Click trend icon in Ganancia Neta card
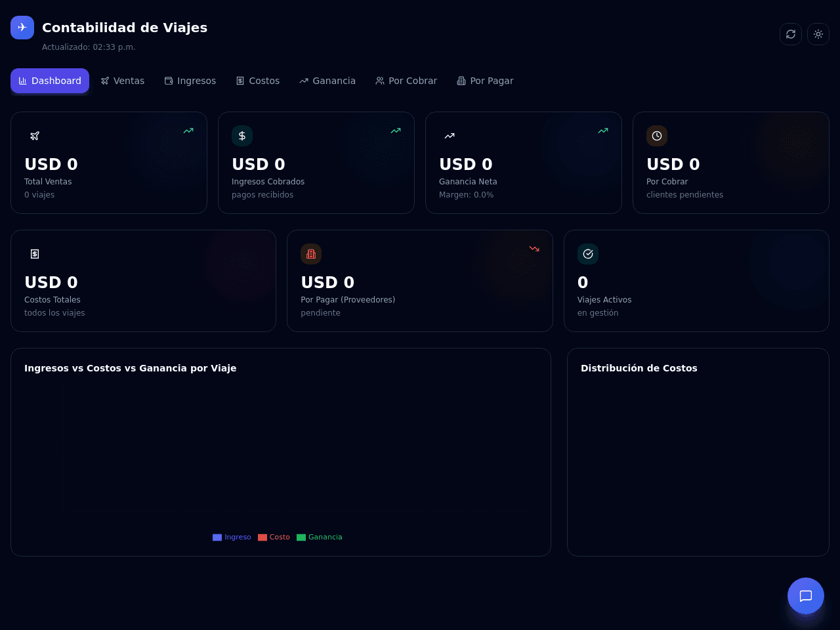Viewport: 840px width, 630px height. (450, 136)
